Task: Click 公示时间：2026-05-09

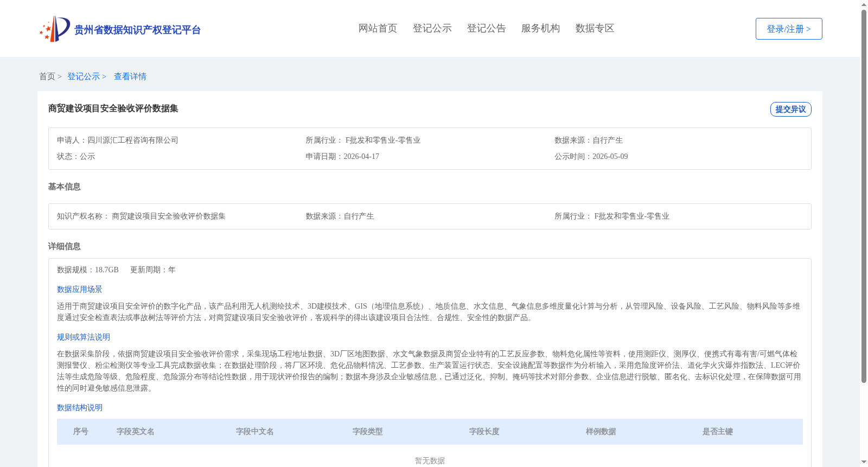Action: [591, 156]
